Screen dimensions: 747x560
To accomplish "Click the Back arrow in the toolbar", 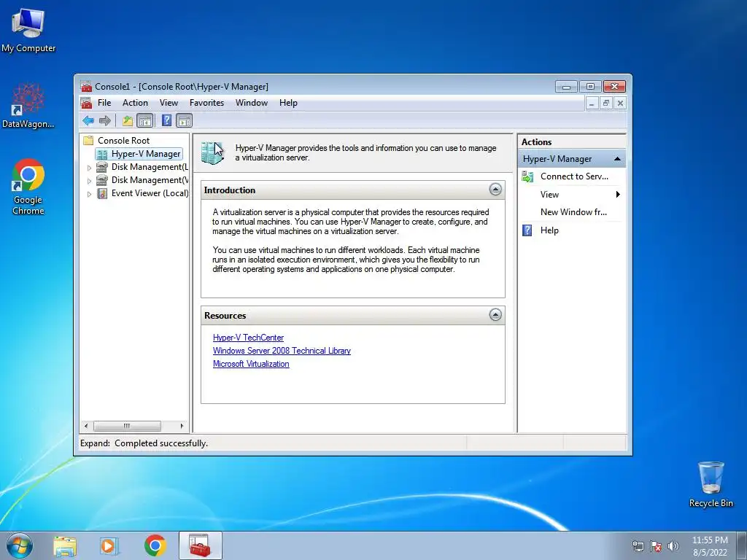I will [88, 120].
